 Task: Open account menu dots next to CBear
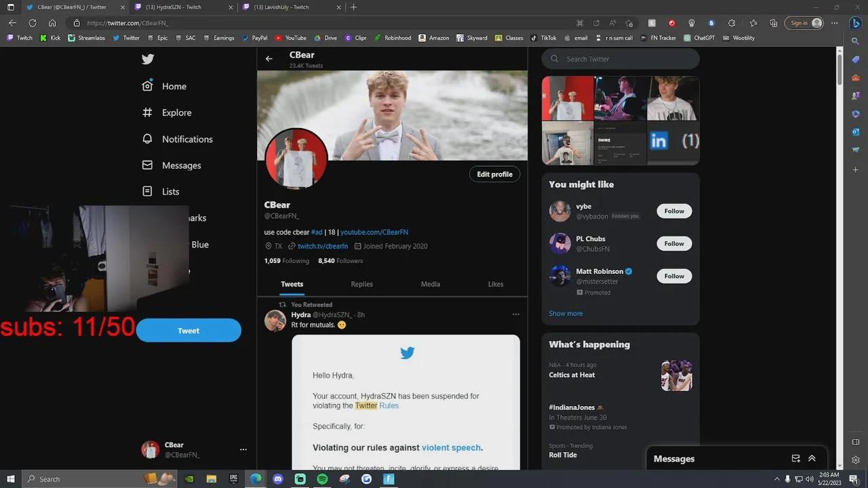(243, 449)
